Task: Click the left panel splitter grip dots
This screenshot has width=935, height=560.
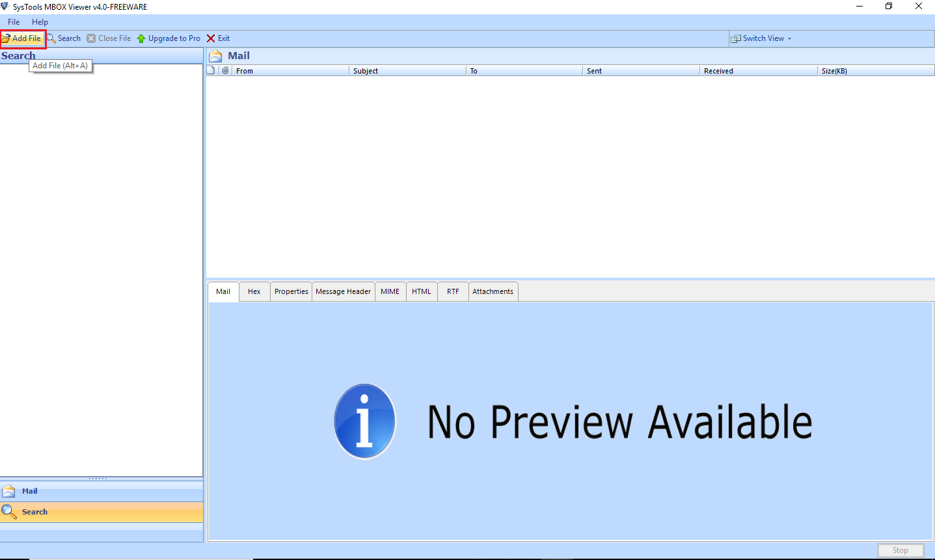Action: (x=98, y=479)
